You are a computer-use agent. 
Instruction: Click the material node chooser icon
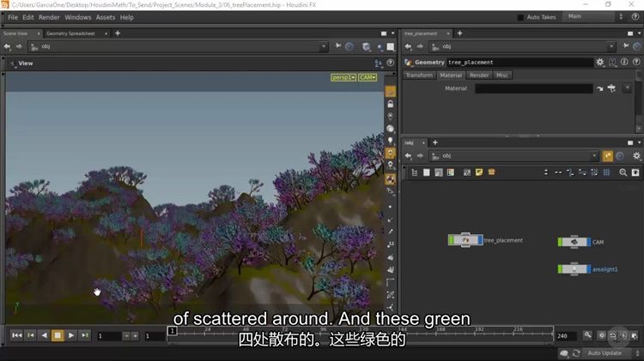pos(612,88)
